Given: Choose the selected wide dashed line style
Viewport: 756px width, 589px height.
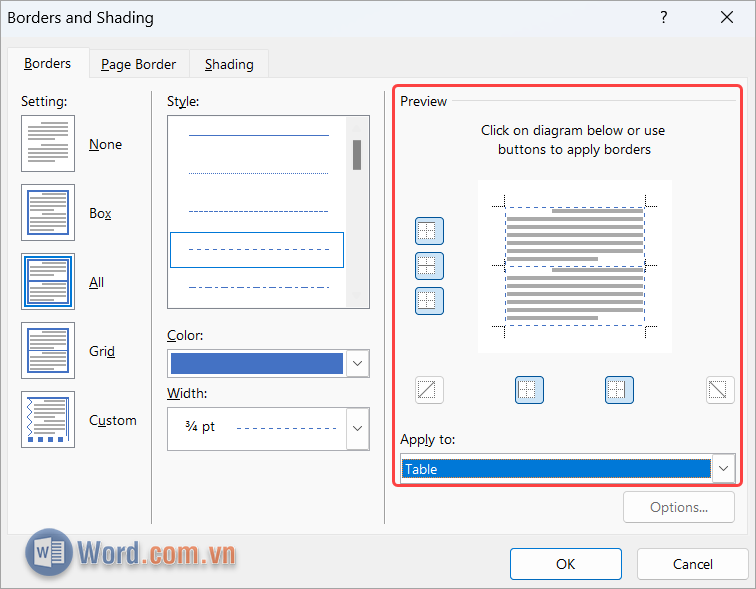Looking at the screenshot, I should click(257, 250).
